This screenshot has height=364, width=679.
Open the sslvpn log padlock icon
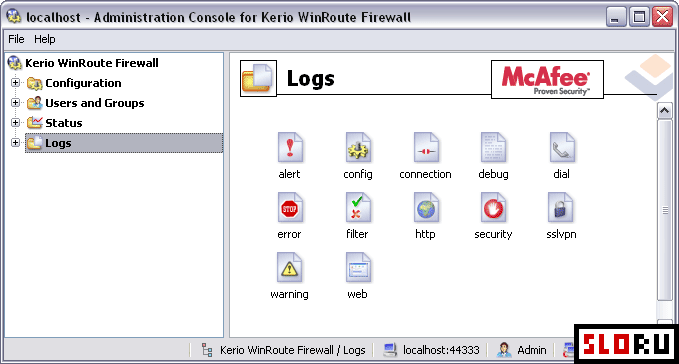point(561,208)
